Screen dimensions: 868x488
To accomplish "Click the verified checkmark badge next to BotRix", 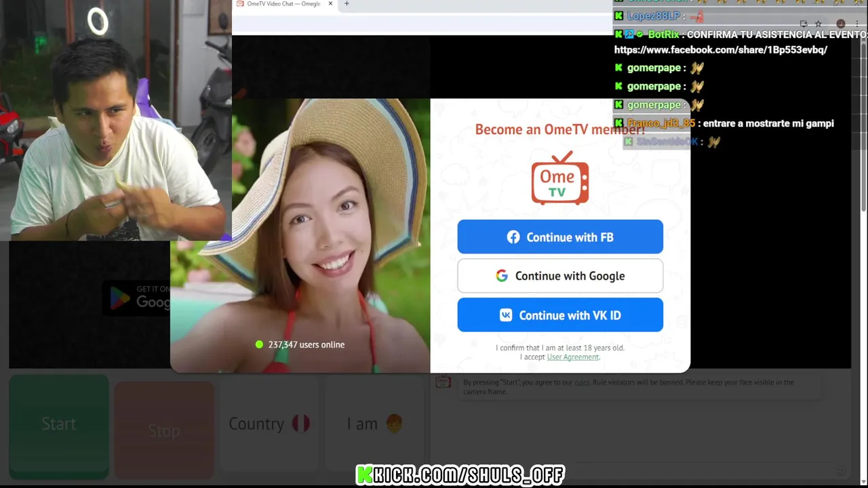I will coord(640,35).
